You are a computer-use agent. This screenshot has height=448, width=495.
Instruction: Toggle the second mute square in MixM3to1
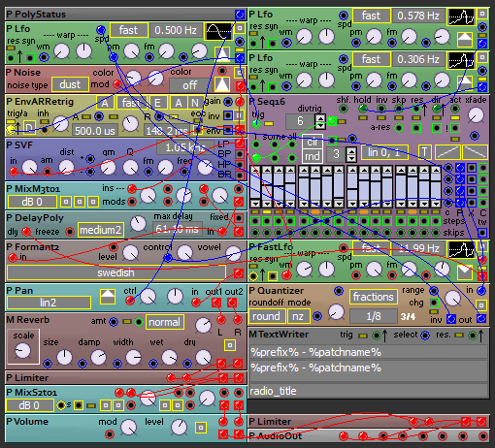pos(80,202)
